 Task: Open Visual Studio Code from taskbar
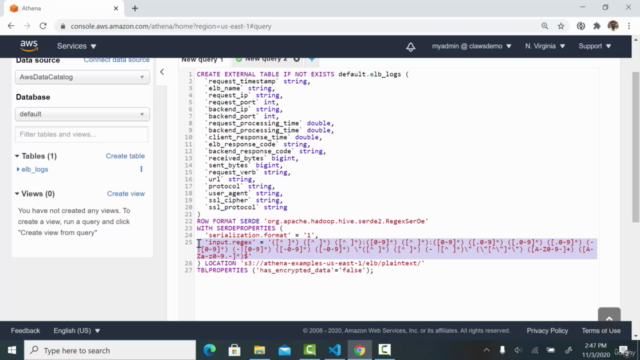335,350
